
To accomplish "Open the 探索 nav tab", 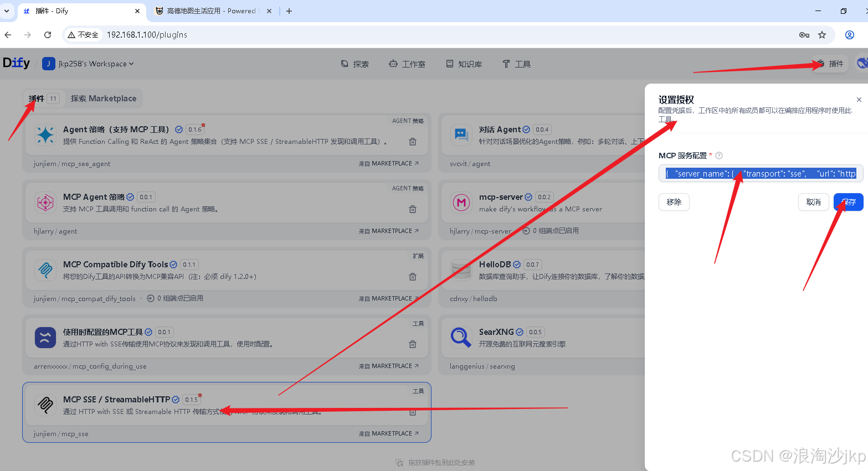I will 355,64.
